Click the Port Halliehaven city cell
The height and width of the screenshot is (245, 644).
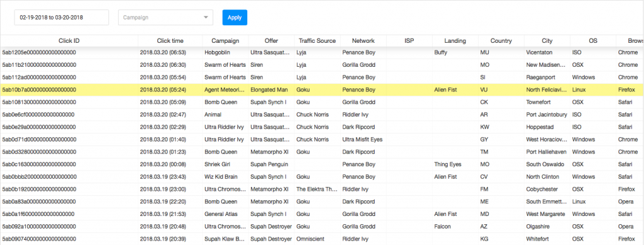point(547,152)
